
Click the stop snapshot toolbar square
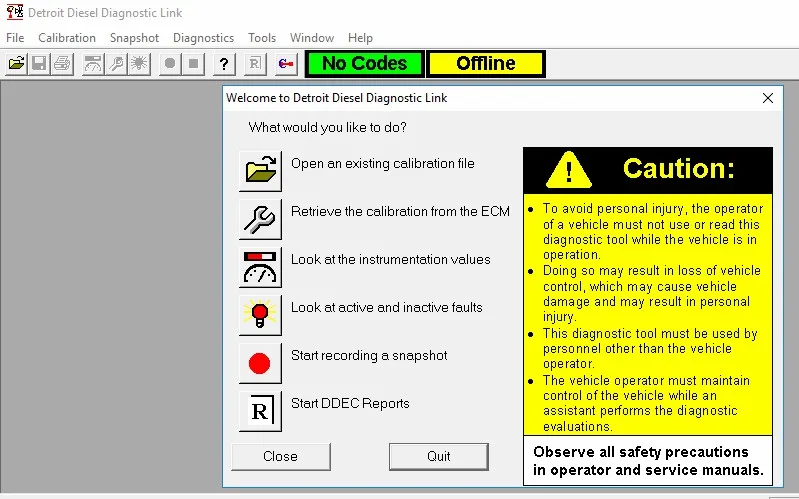[x=193, y=64]
